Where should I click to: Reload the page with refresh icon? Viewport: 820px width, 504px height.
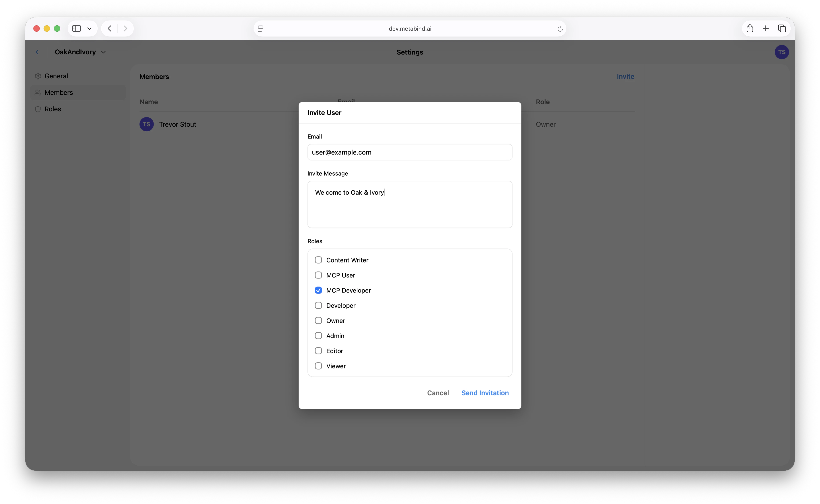[x=560, y=29]
